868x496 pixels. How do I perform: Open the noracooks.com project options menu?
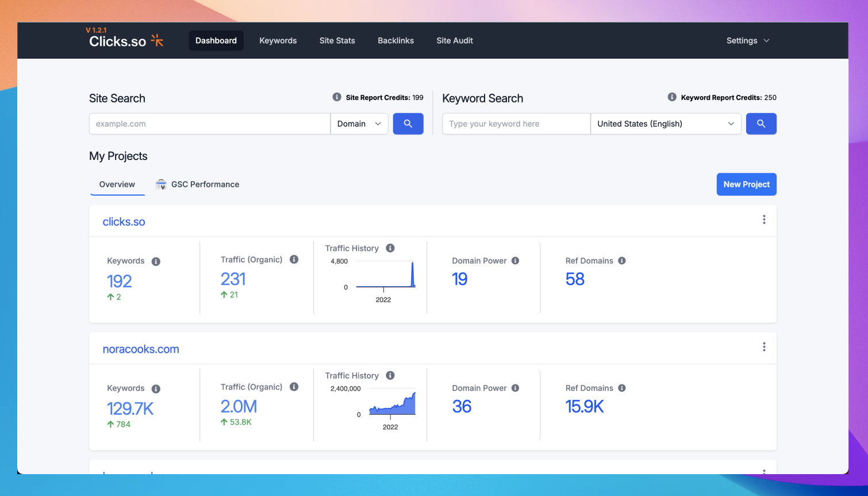(x=764, y=347)
